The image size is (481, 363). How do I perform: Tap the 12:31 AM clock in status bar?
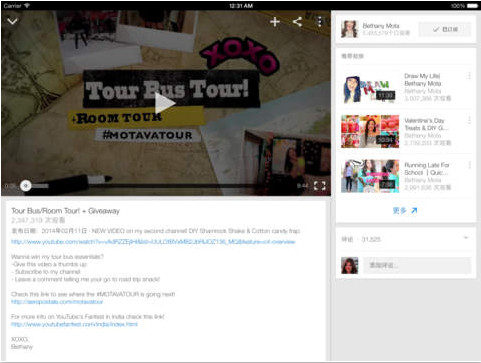241,6
